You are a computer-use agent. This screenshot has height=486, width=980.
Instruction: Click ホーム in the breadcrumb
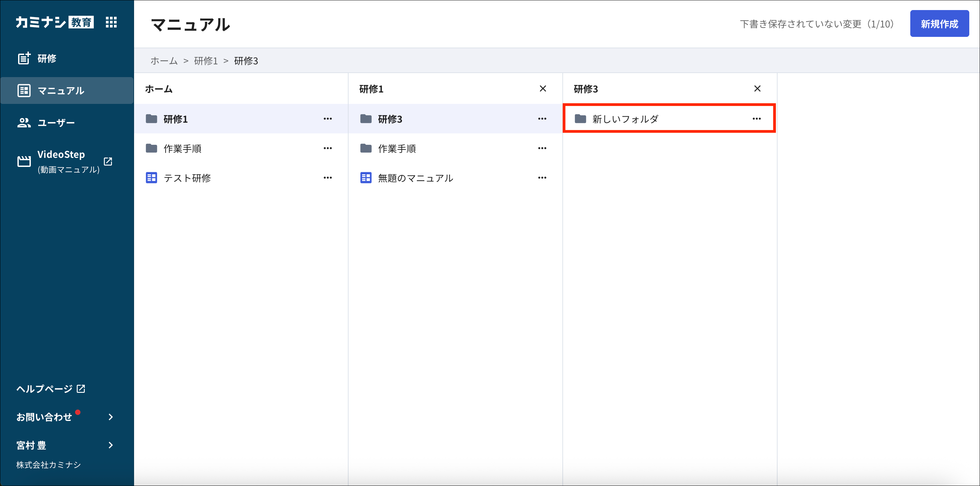point(164,61)
